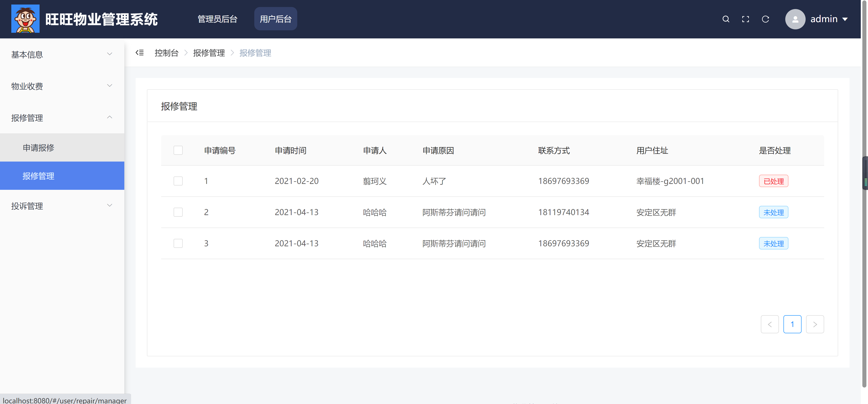Switch to 管理员后台 top navigation tab
Viewport: 868px width, 404px height.
pyautogui.click(x=217, y=19)
